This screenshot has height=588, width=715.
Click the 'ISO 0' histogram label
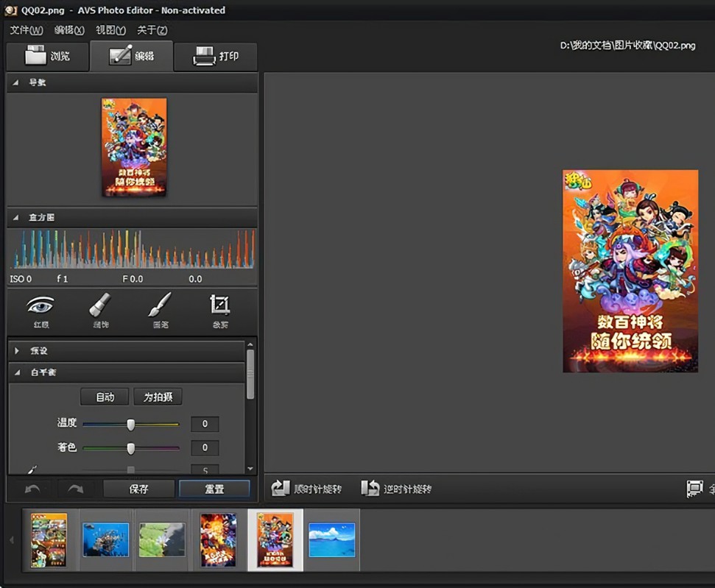point(21,279)
